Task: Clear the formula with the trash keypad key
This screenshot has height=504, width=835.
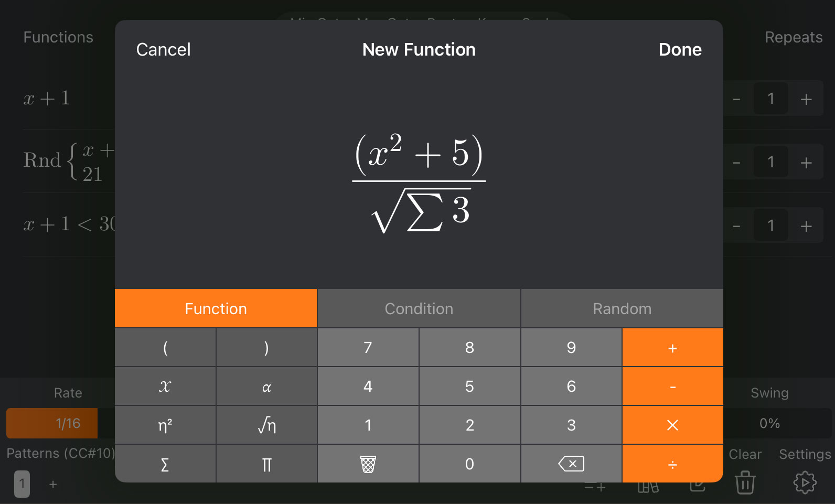Action: (x=368, y=464)
